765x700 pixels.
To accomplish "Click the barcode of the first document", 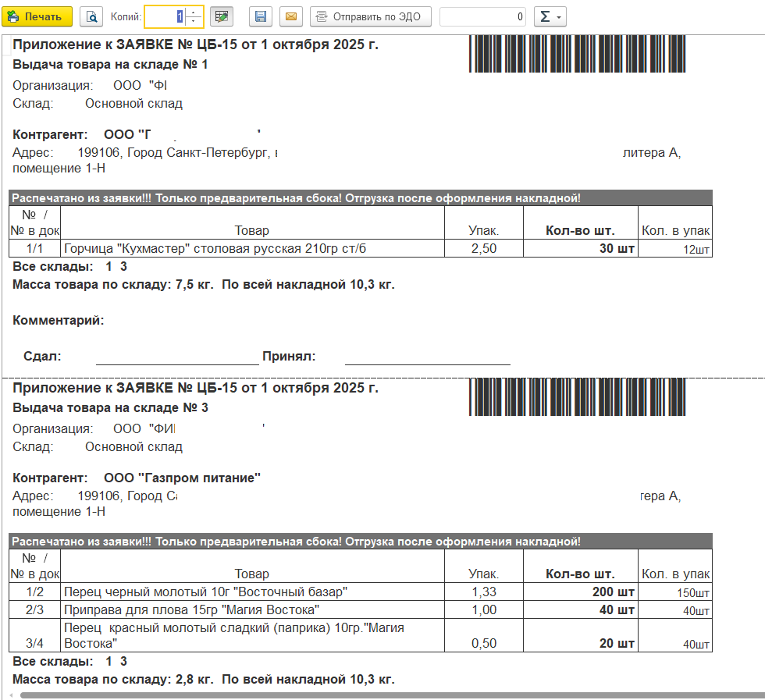I will (x=577, y=54).
